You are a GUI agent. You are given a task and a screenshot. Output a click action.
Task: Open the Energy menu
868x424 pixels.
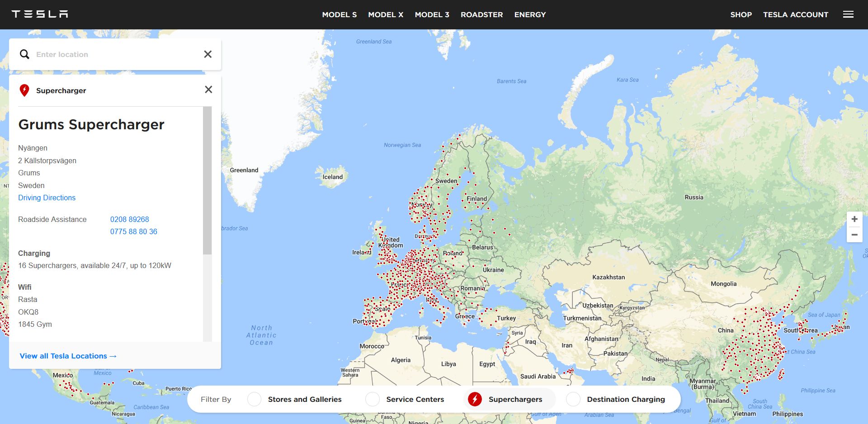(x=530, y=14)
